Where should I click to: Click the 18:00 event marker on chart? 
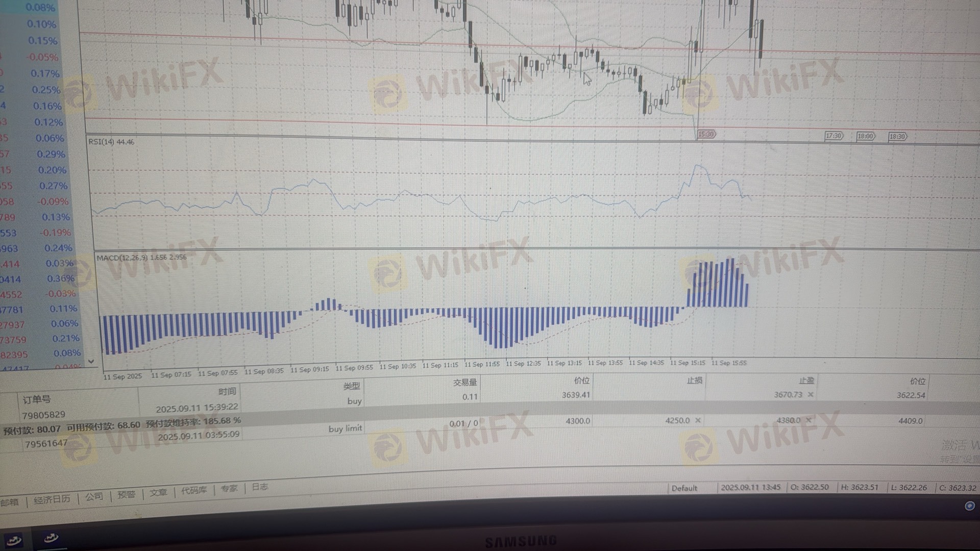tap(866, 136)
